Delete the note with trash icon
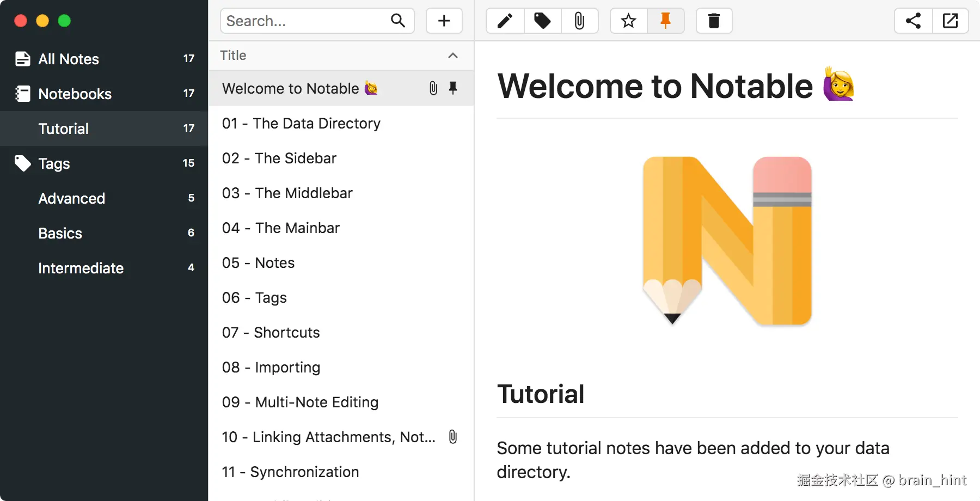This screenshot has height=501, width=980. 714,21
